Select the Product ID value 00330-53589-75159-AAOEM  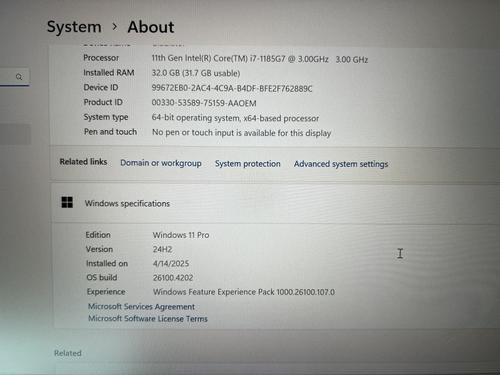click(204, 103)
